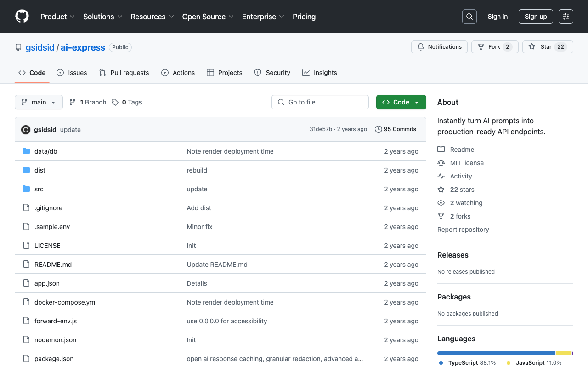Click inside the Go to file field

click(320, 102)
